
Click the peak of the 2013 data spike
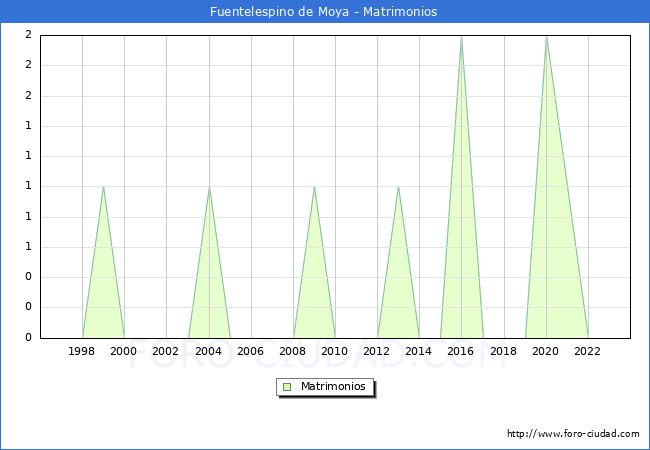(x=398, y=187)
